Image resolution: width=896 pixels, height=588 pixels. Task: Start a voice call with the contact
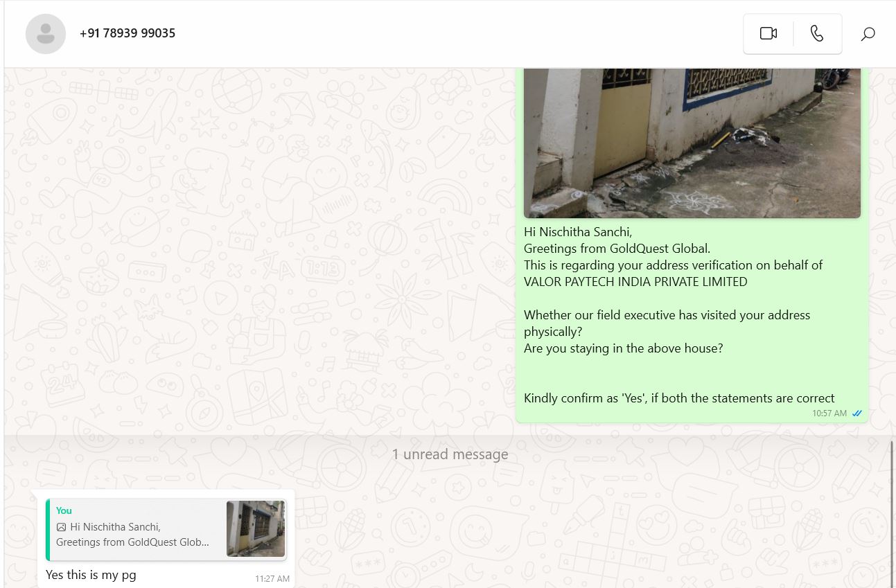(817, 33)
